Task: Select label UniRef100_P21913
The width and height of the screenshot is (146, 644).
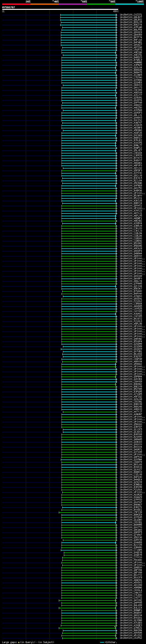Action: [x=131, y=321]
